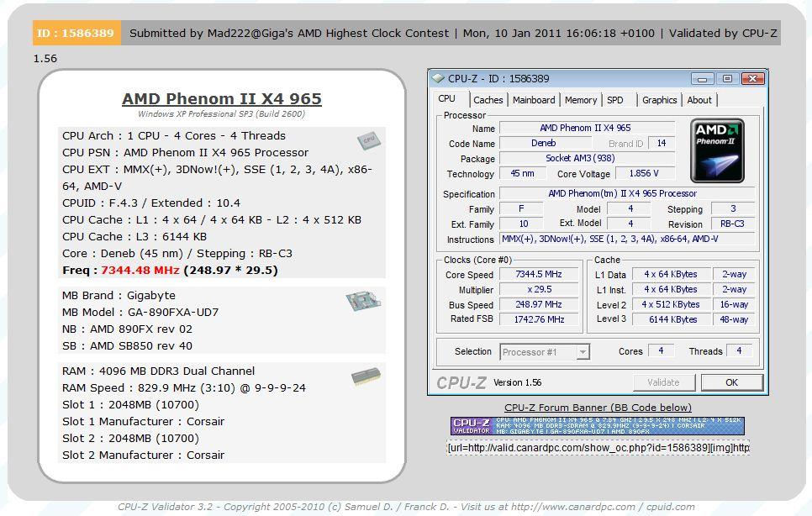Click the Bus Speed value 248.97 MHz
This screenshot has width=812, height=516.
tap(539, 304)
